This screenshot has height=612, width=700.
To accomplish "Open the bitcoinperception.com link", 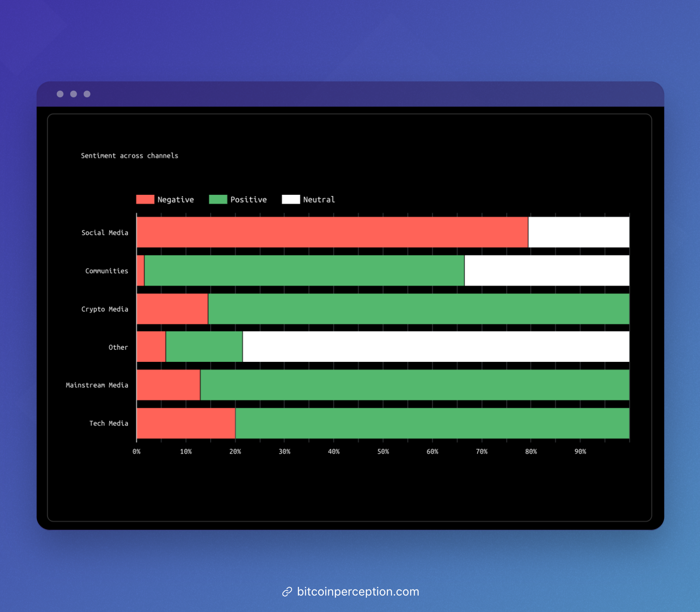I will 358,592.
